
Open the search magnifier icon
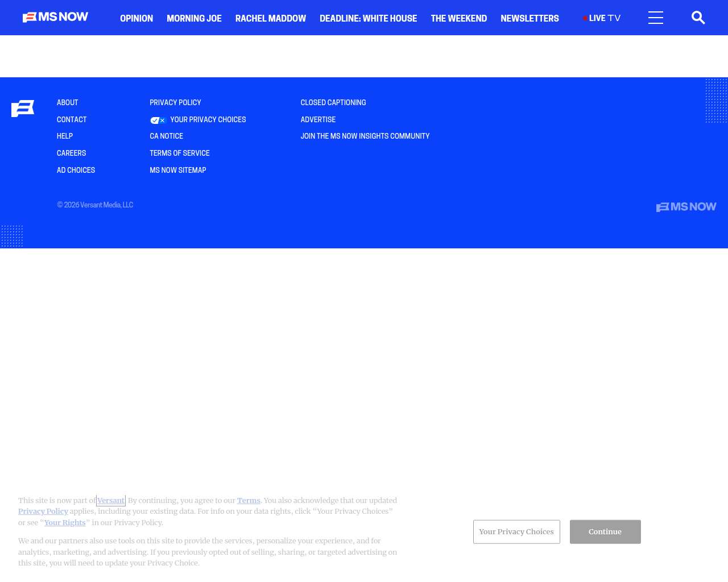[x=698, y=18]
